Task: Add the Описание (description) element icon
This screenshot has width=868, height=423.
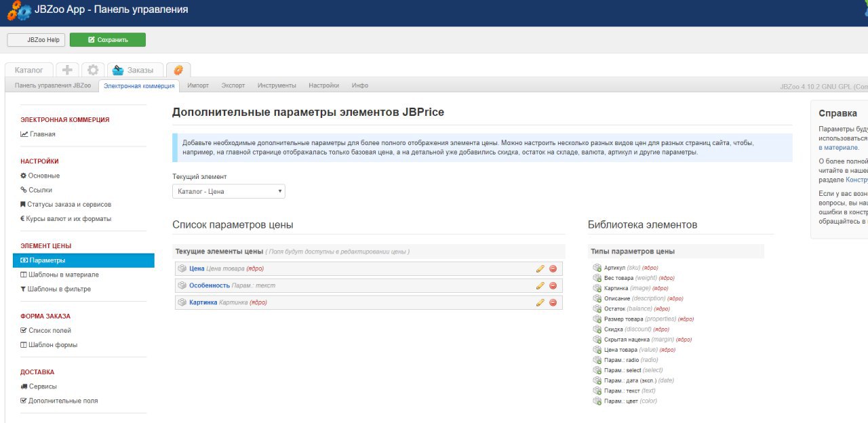Action: (x=597, y=298)
